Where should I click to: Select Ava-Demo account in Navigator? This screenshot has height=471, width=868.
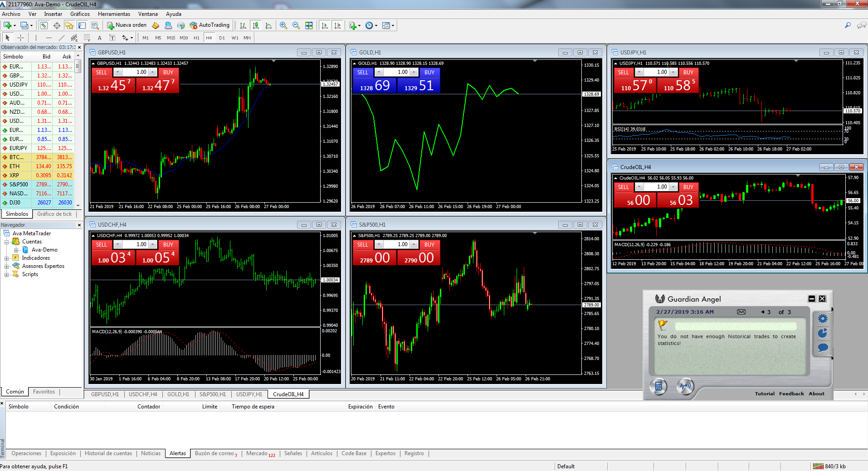tap(44, 250)
